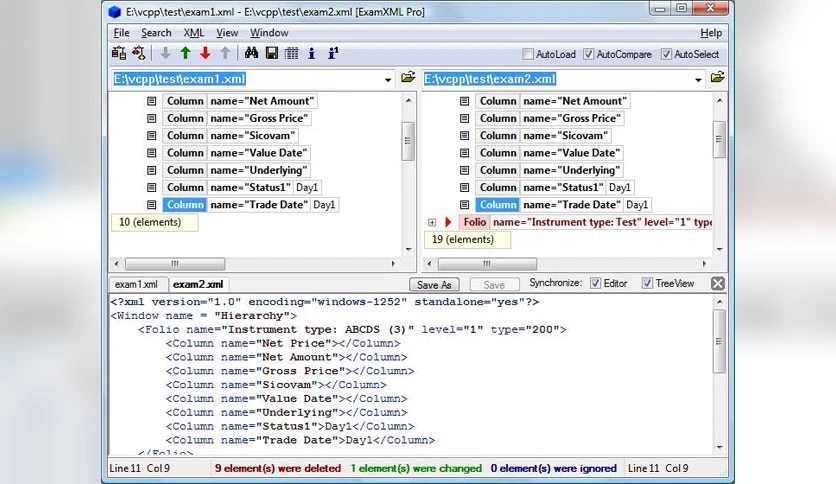The height and width of the screenshot is (484, 836).
Task: Click '19 (elements)' label in right tree
Action: click(x=467, y=240)
